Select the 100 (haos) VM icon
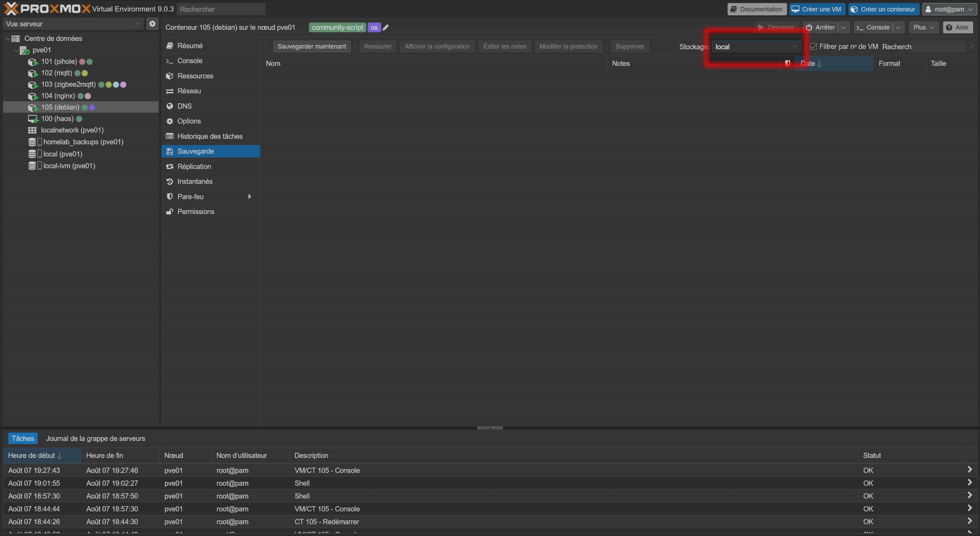Image resolution: width=980 pixels, height=536 pixels. pos(33,119)
